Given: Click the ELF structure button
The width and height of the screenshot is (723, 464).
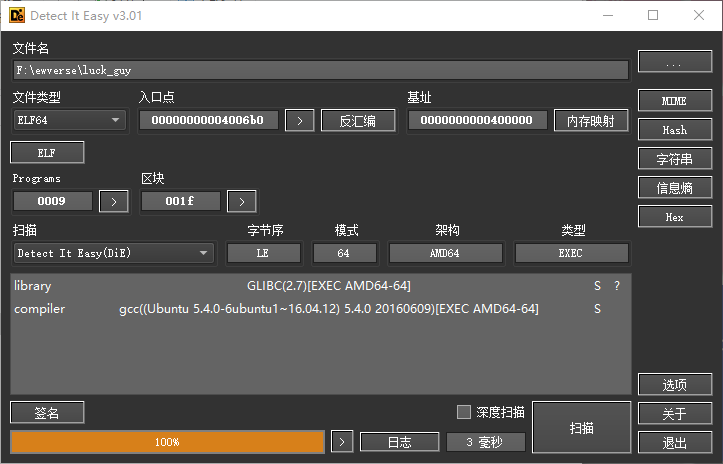Looking at the screenshot, I should tap(47, 153).
